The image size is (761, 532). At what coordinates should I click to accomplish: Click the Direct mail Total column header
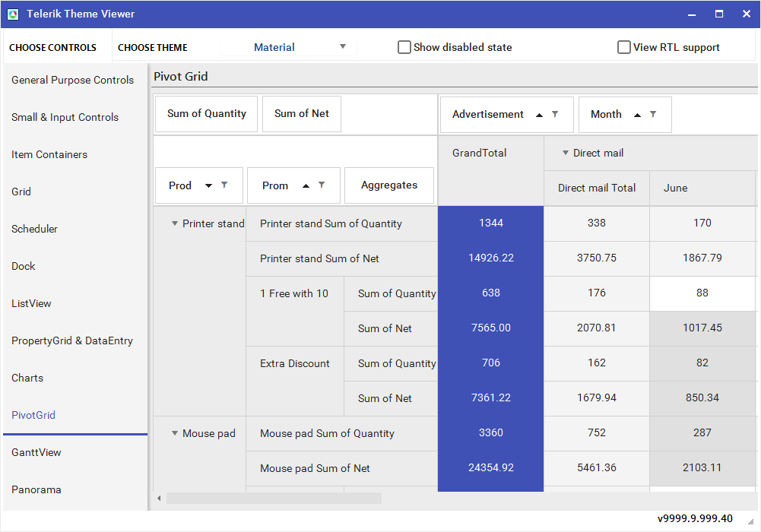pyautogui.click(x=597, y=188)
